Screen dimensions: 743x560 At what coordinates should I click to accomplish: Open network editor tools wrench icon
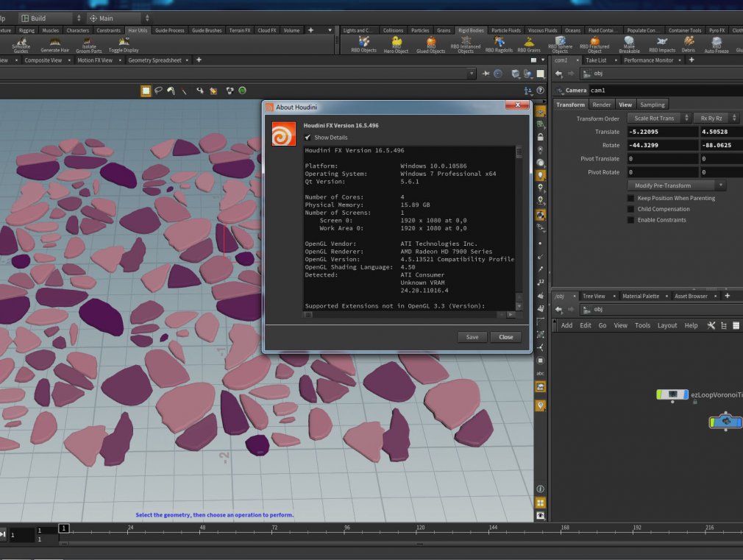711,325
